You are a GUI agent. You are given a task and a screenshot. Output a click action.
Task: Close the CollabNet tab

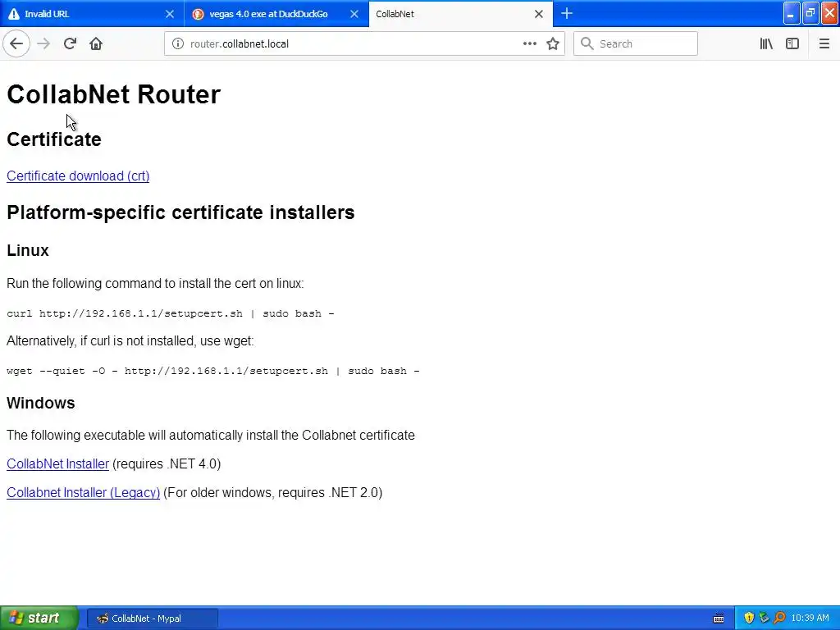pos(539,14)
